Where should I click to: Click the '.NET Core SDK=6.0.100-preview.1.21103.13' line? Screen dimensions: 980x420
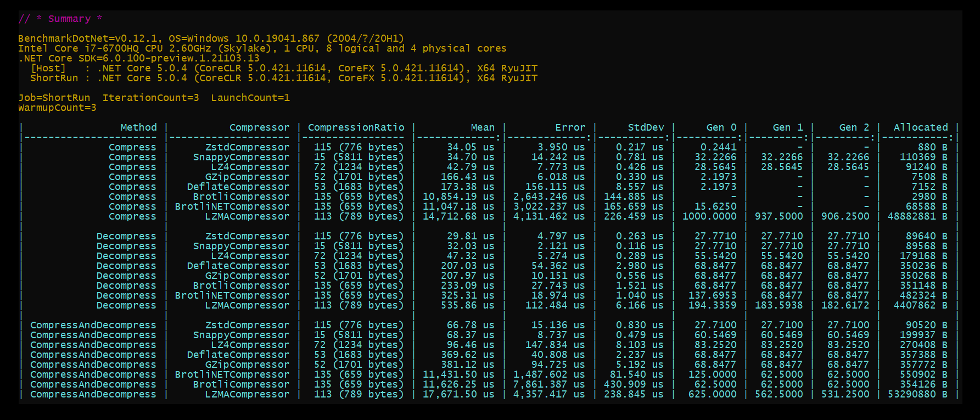(x=139, y=58)
